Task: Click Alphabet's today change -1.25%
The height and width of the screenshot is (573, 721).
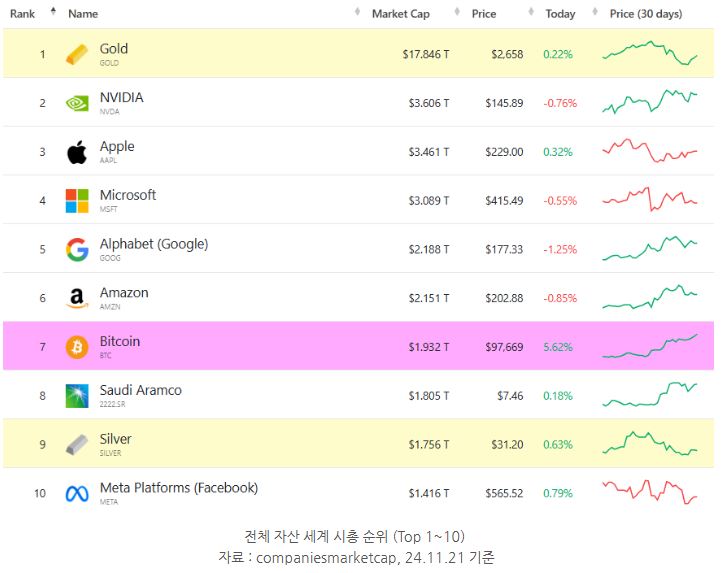Action: [560, 249]
